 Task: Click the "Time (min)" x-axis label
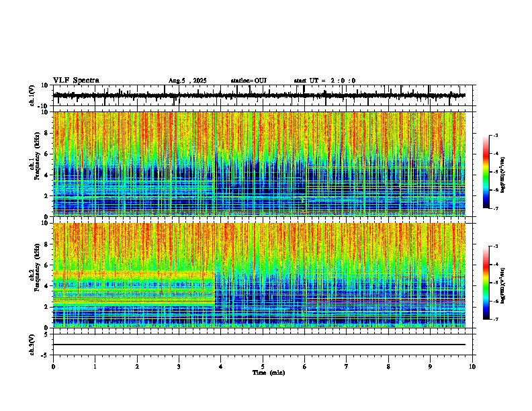(x=269, y=373)
